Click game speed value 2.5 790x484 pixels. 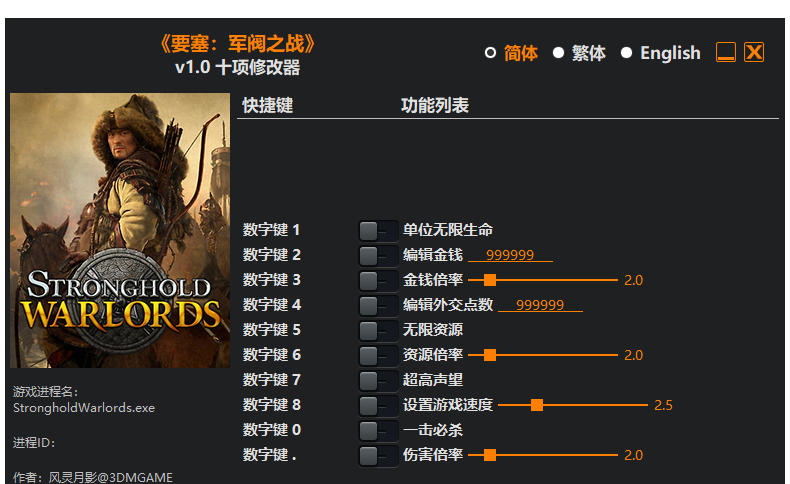pyautogui.click(x=663, y=405)
